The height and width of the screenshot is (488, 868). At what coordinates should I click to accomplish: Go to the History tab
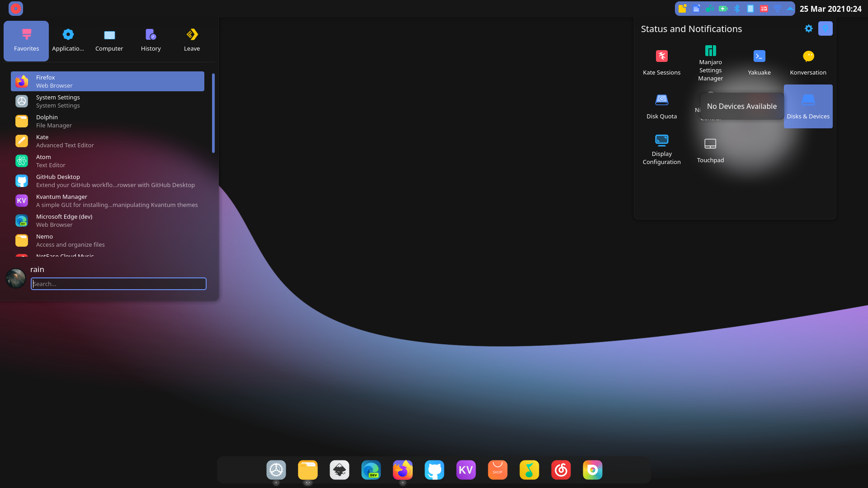click(x=151, y=41)
